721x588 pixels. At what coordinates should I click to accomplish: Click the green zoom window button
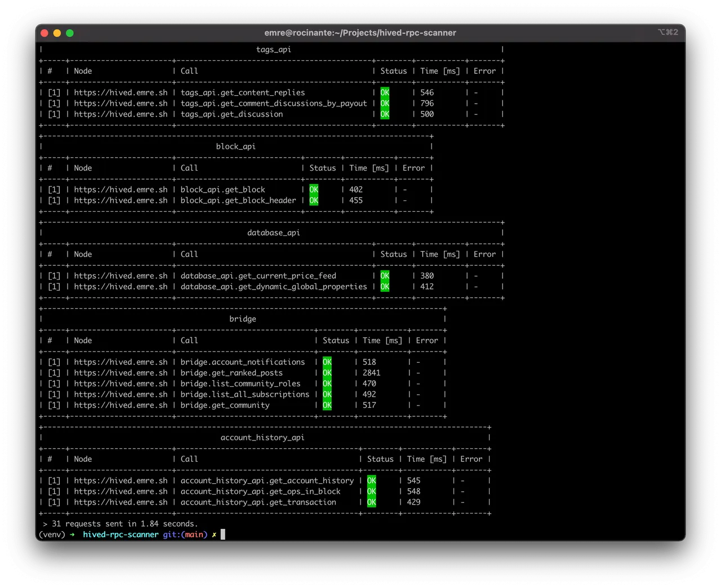click(70, 33)
